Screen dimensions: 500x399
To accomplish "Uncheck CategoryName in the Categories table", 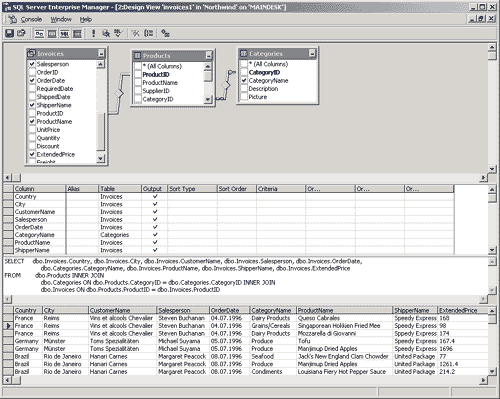I will coord(244,80).
